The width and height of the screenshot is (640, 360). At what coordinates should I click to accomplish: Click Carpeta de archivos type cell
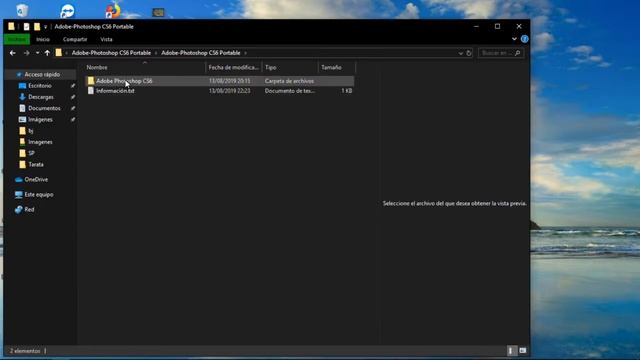click(x=289, y=81)
